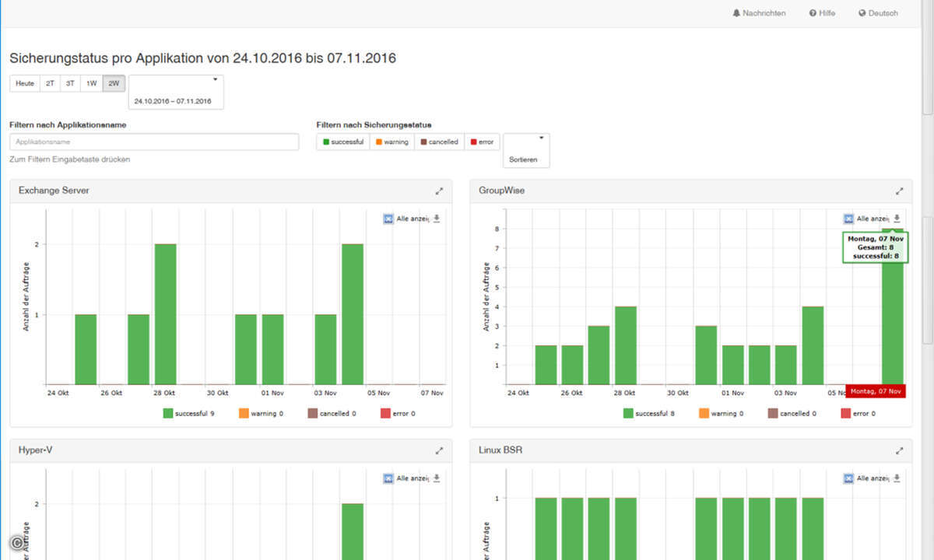The width and height of the screenshot is (934, 560).
Task: Toggle the 'cancelled' status filter button
Action: click(440, 142)
